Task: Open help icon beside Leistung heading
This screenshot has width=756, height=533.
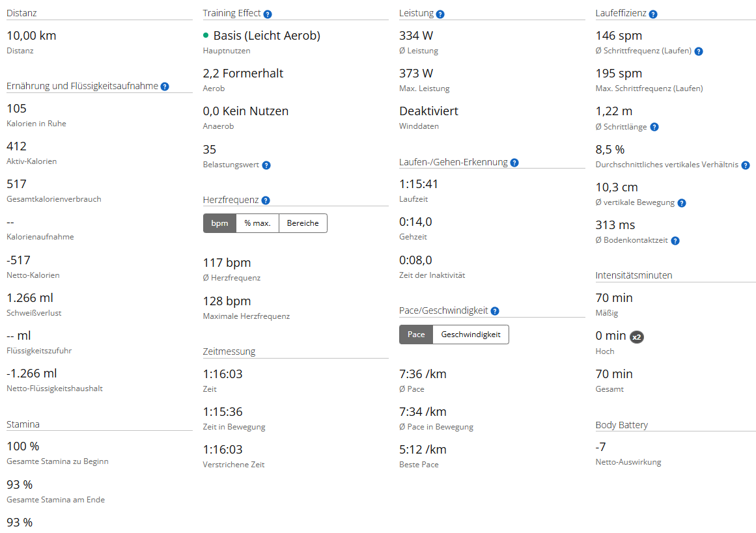Action: [440, 14]
